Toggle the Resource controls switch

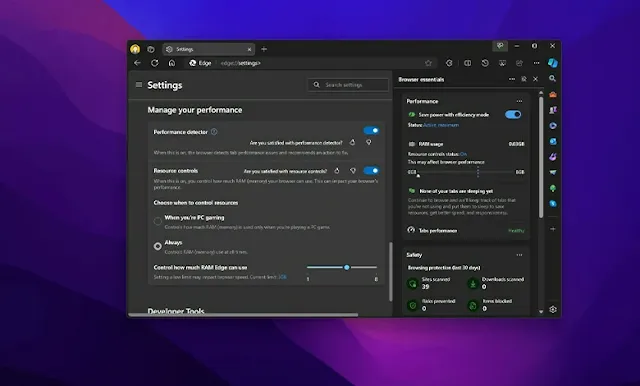(x=371, y=171)
